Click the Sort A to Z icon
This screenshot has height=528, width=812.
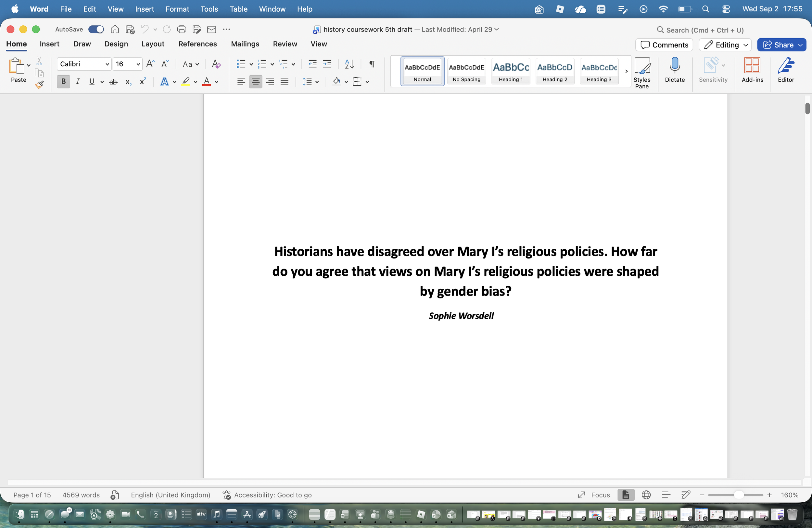click(349, 64)
